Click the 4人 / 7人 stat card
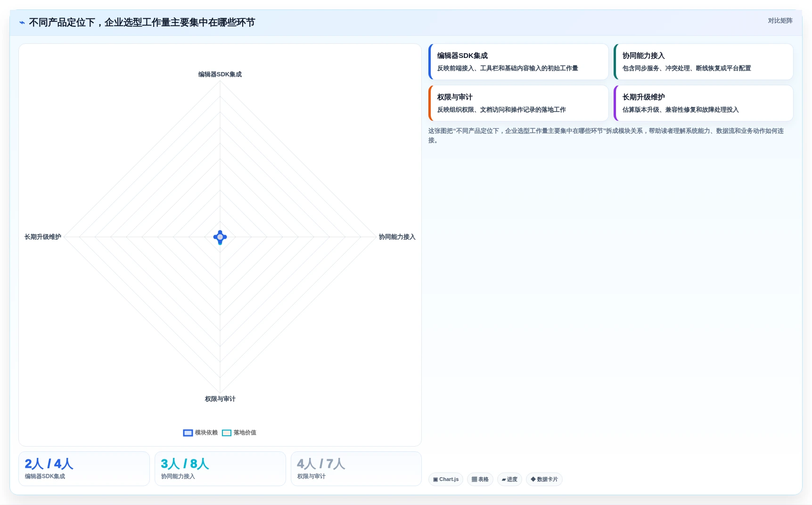812x505 pixels. coord(356,469)
